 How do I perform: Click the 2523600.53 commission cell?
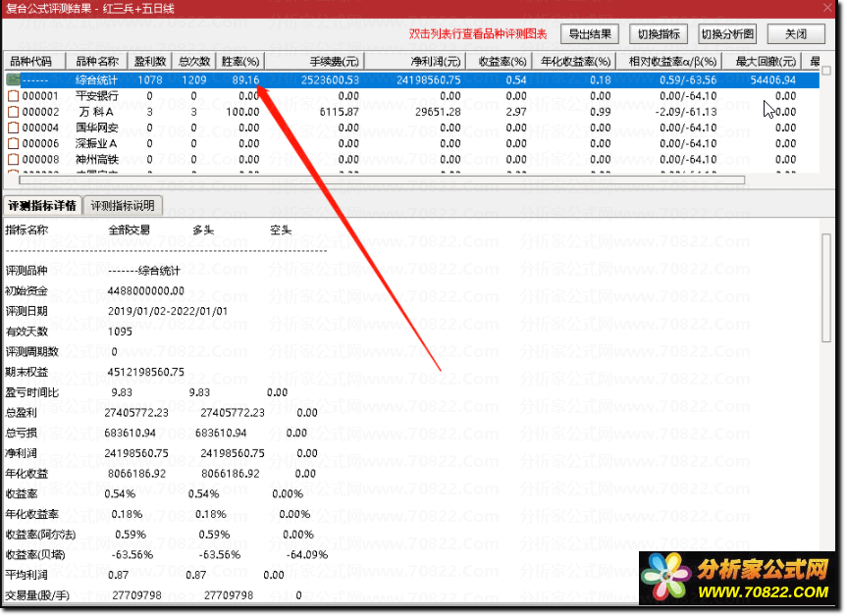pos(330,79)
